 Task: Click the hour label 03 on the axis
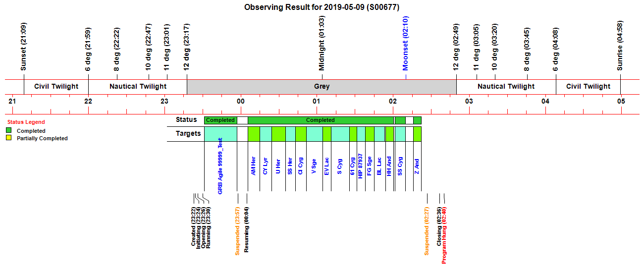click(x=469, y=101)
